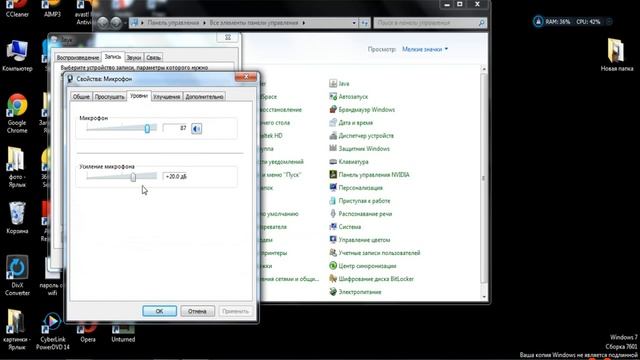Open the Мелкие значки view dropdown

425,49
